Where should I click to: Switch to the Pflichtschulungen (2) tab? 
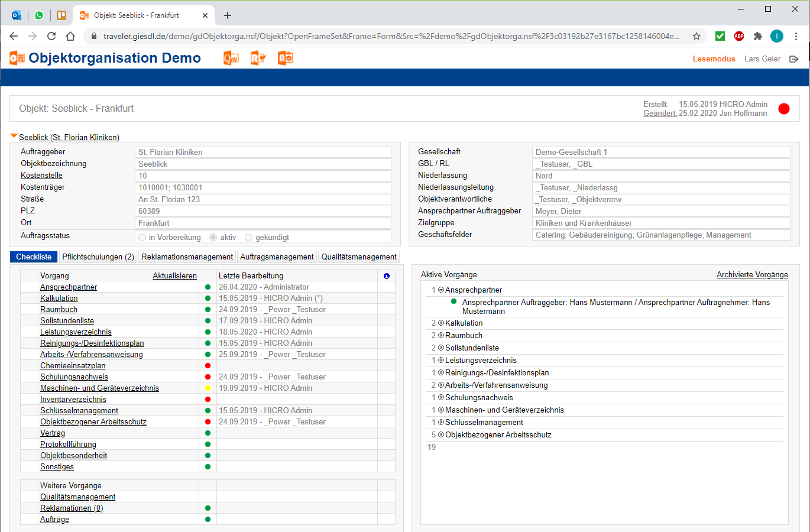tap(98, 257)
